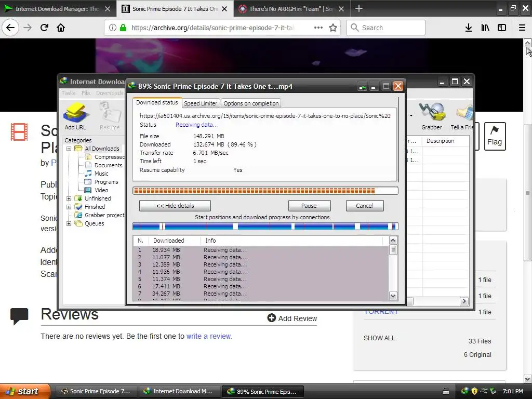The width and height of the screenshot is (532, 399).
Task: Click the download dialog tray minimize icon
Action: tap(362, 87)
